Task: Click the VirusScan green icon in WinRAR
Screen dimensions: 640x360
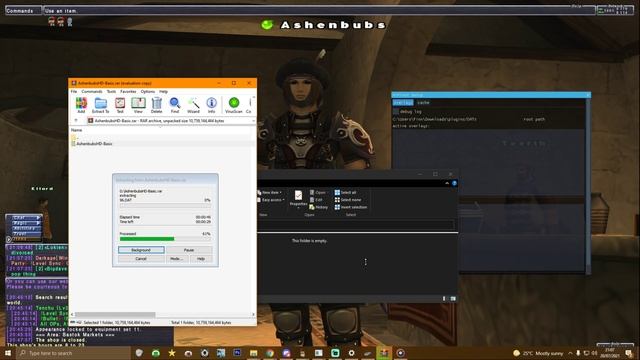Action: (234, 105)
